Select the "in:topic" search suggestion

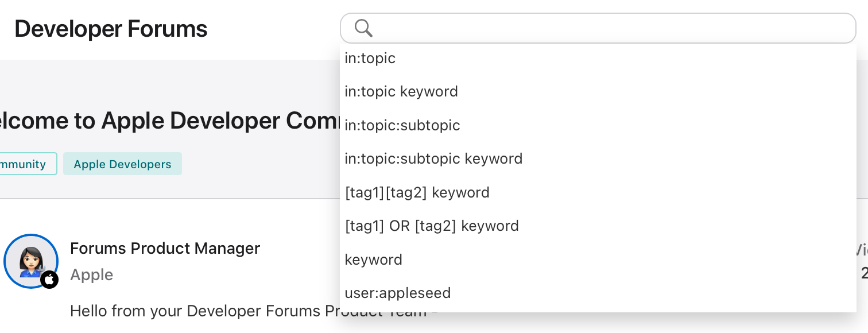tap(598, 58)
